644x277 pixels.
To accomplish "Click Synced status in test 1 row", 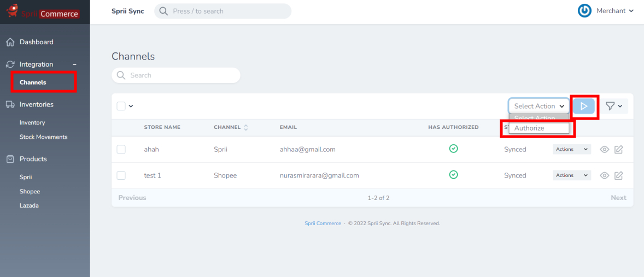I will point(515,175).
